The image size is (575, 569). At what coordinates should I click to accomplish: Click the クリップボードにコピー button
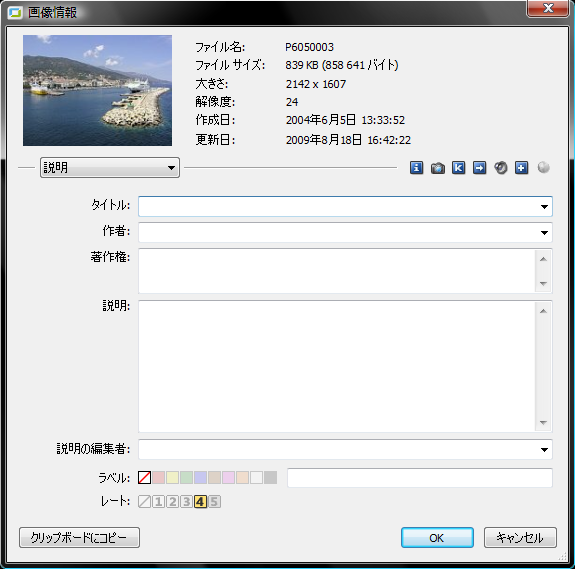pos(79,537)
